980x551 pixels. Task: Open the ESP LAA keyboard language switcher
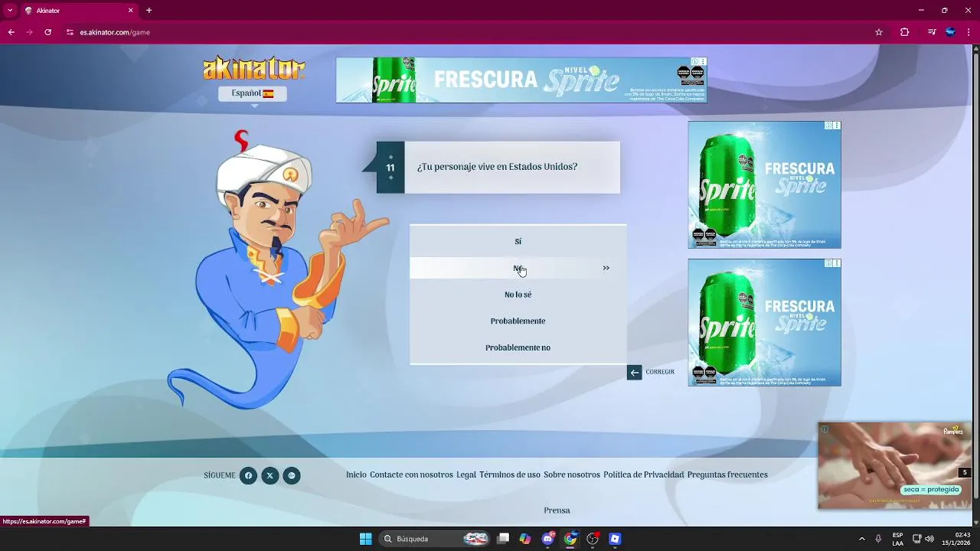point(897,539)
